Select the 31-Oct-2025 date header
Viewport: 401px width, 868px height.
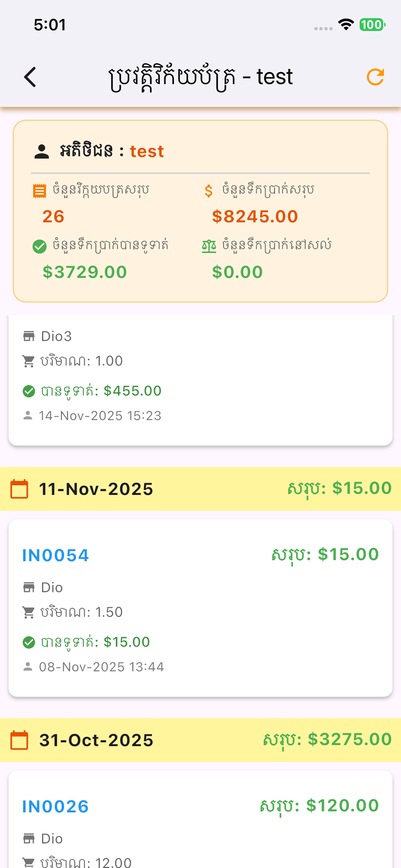pyautogui.click(x=96, y=740)
